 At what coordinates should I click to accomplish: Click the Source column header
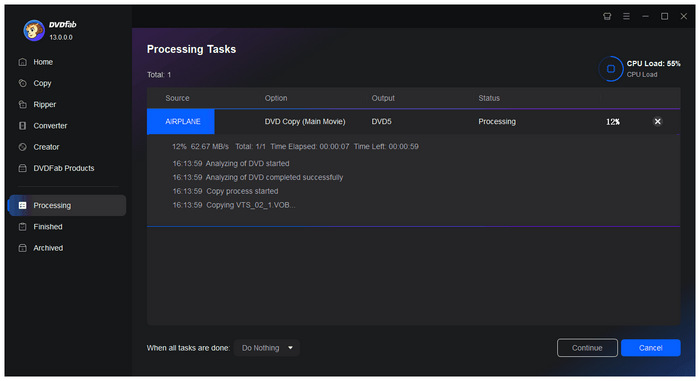[x=177, y=98]
